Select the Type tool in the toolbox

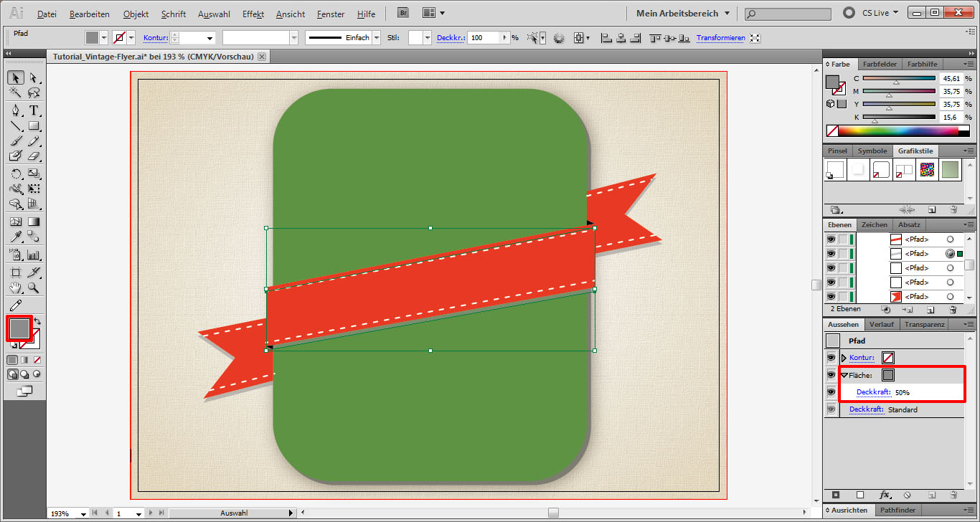point(34,110)
